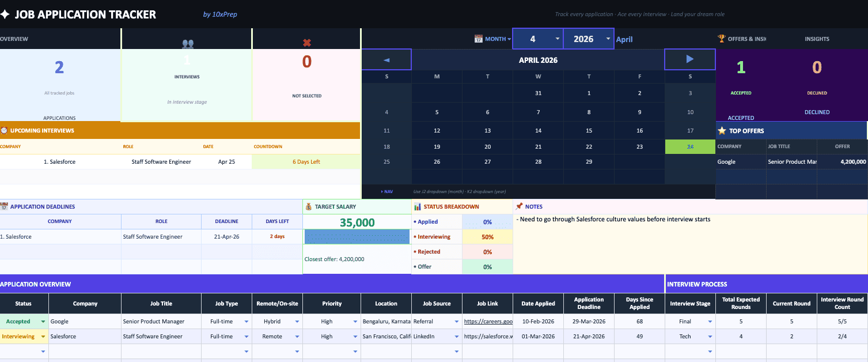The image size is (868, 362).
Task: Open Interview Stage Final dropdown
Action: (x=710, y=322)
